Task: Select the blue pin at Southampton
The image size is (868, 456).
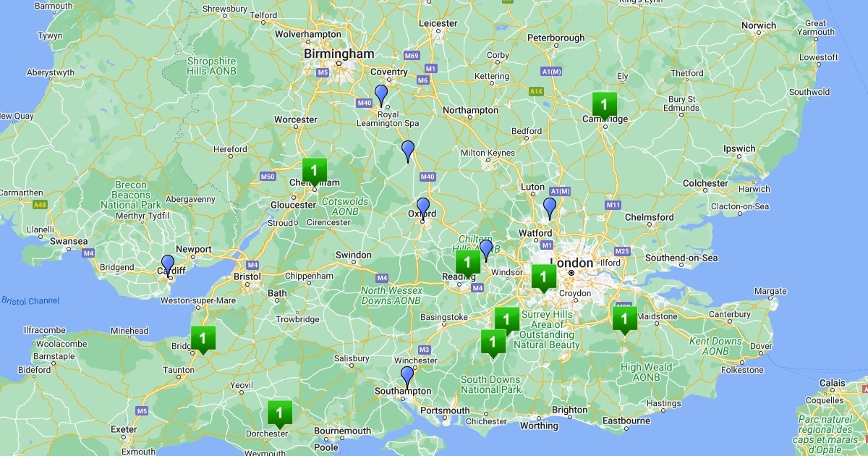Action: 407,376
